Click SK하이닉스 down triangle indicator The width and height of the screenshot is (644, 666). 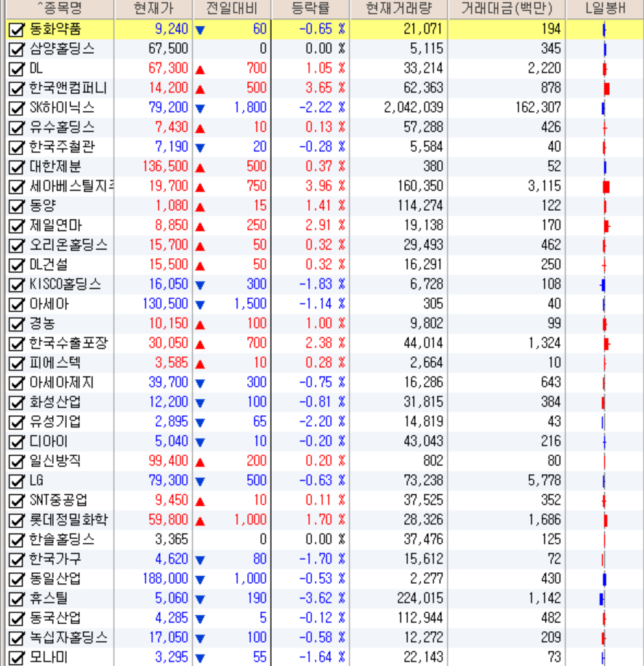pos(201,109)
